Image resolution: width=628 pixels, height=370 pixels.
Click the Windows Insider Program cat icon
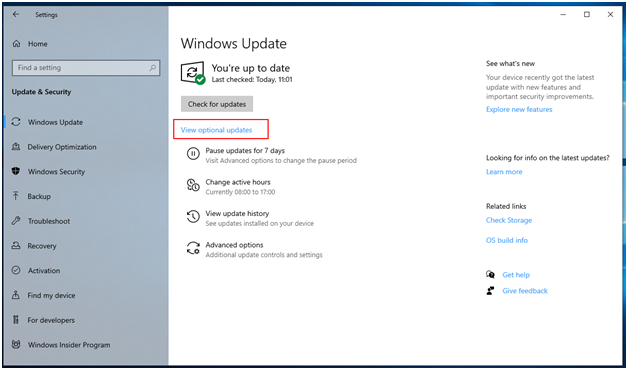(x=16, y=344)
